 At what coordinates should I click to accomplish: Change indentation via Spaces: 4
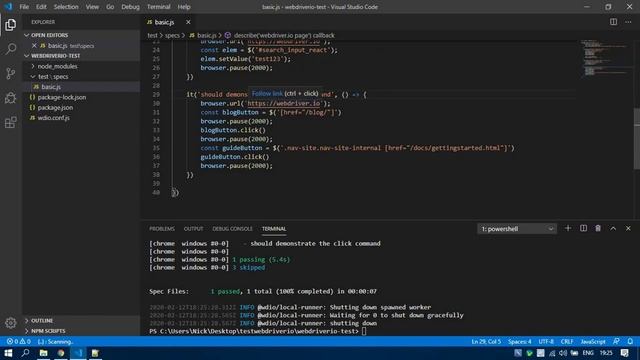point(520,342)
